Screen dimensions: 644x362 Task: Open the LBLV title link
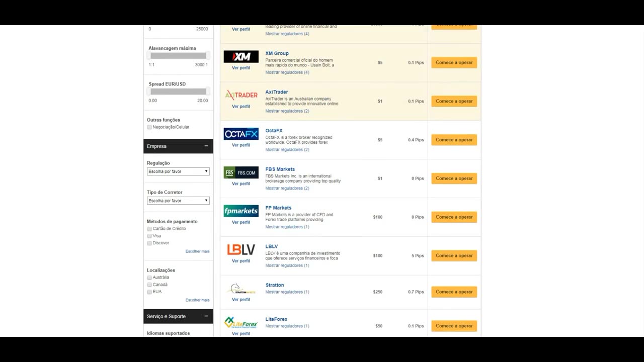pyautogui.click(x=272, y=246)
